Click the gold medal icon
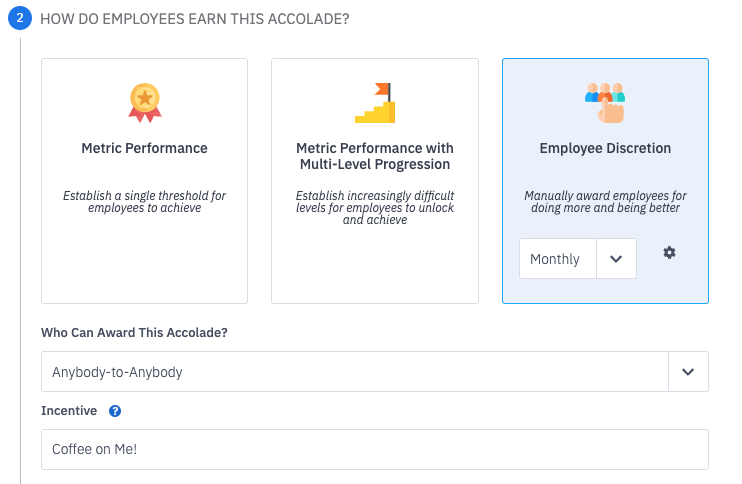The height and width of the screenshot is (484, 742). coord(144,102)
